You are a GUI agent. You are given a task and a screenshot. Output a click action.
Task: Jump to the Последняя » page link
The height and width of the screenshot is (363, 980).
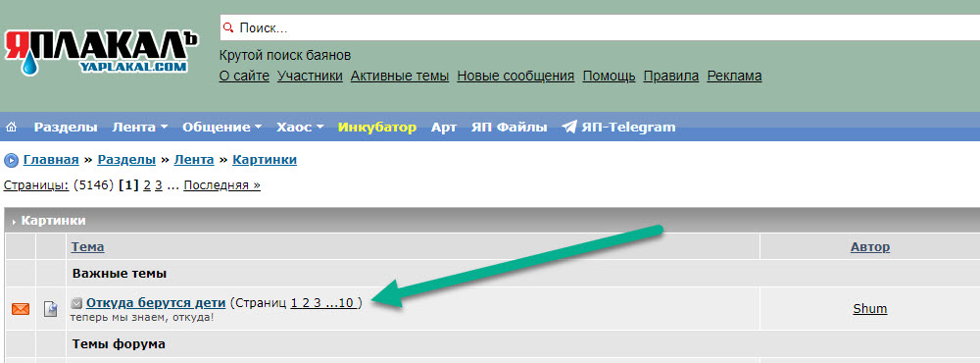pyautogui.click(x=221, y=185)
